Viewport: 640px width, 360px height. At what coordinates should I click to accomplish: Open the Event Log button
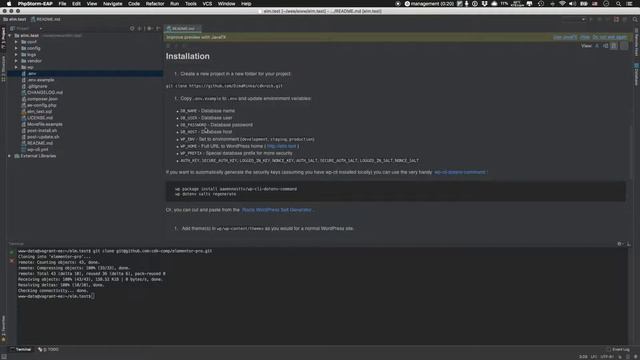(x=618, y=349)
